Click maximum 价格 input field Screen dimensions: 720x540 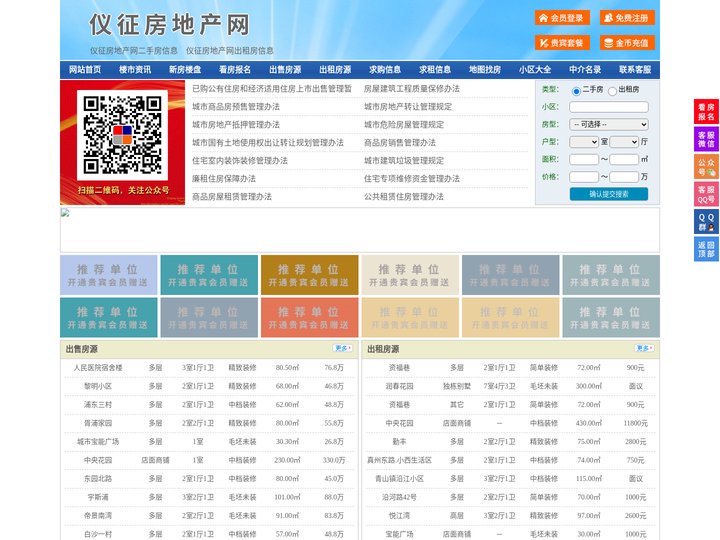pyautogui.click(x=624, y=177)
